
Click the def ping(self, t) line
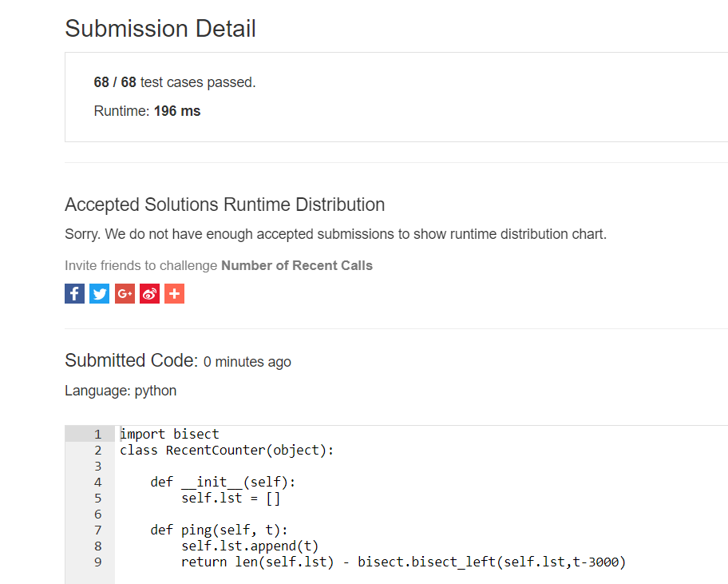(x=219, y=530)
